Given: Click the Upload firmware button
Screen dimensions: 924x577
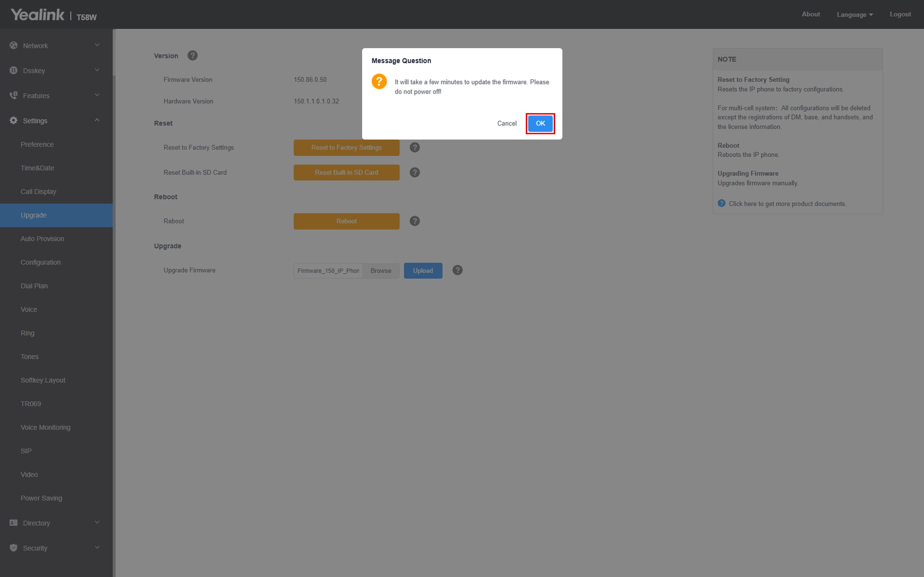Looking at the screenshot, I should pyautogui.click(x=423, y=270).
